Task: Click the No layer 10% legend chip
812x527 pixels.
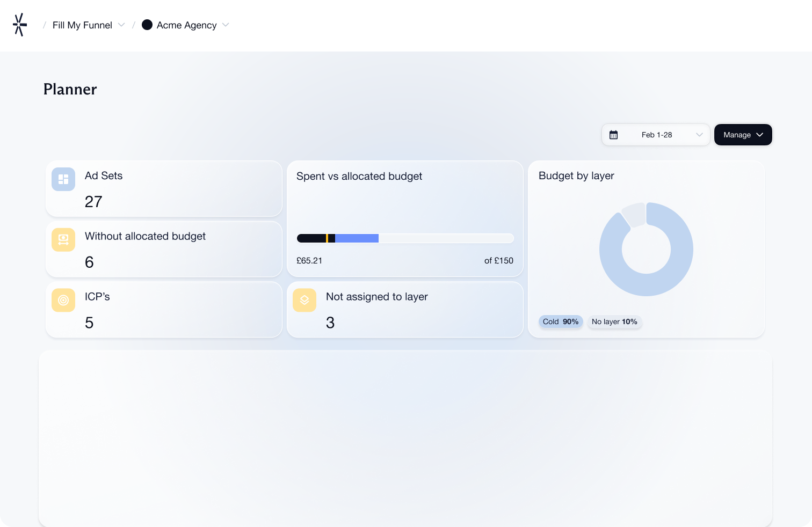Action: pyautogui.click(x=614, y=321)
